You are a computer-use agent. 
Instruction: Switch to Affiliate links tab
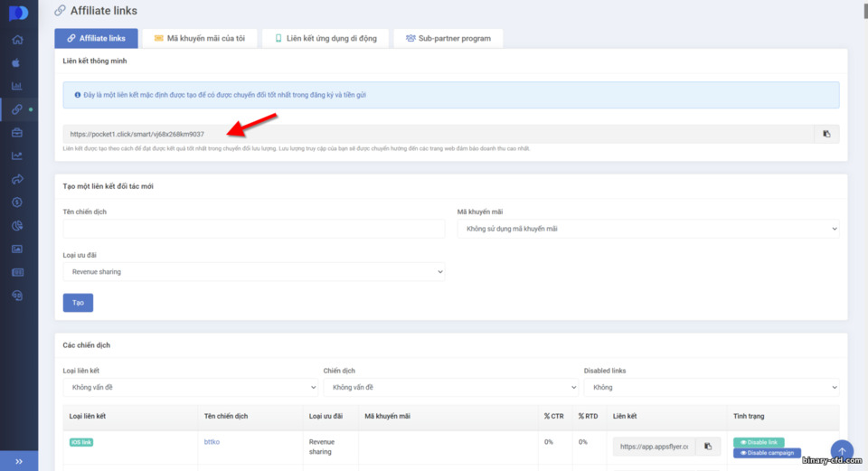(97, 38)
